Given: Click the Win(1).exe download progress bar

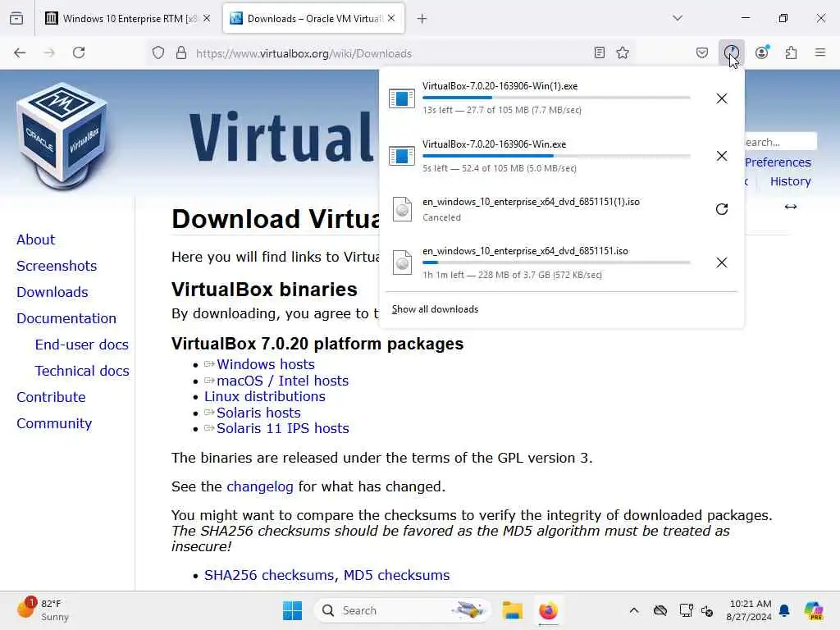Looking at the screenshot, I should tap(557, 98).
